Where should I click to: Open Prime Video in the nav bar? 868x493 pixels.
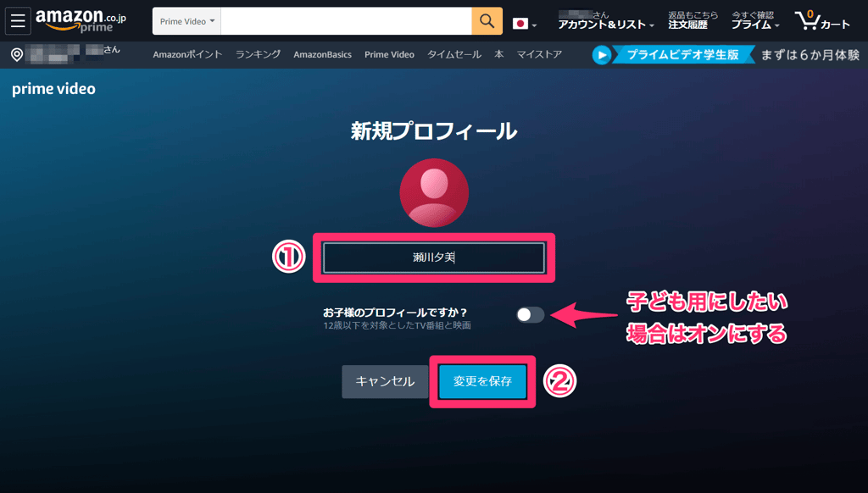point(389,54)
